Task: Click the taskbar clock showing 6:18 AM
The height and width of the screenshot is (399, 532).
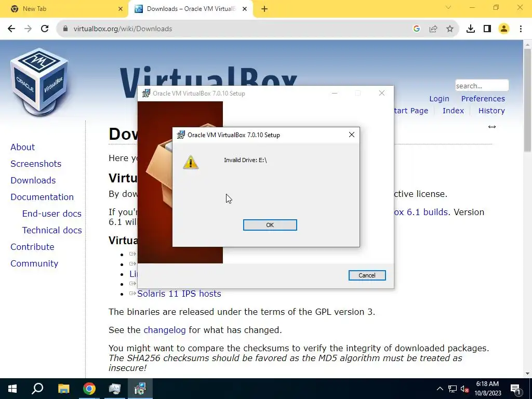Action: click(x=487, y=389)
